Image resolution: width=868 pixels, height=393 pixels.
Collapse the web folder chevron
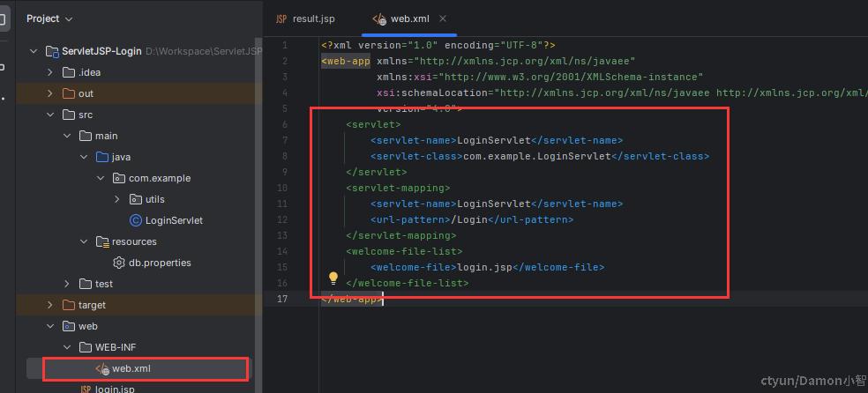point(50,326)
